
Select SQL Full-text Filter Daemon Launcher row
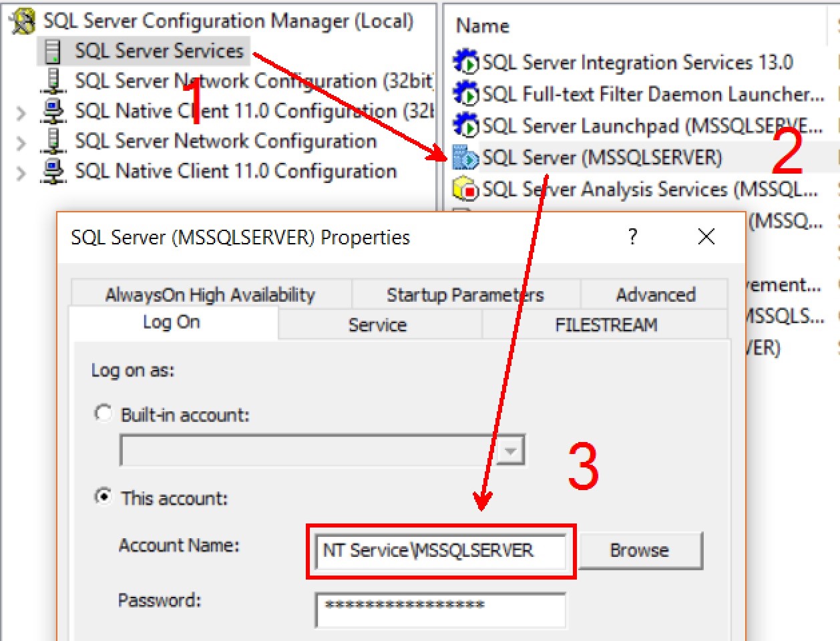click(638, 93)
